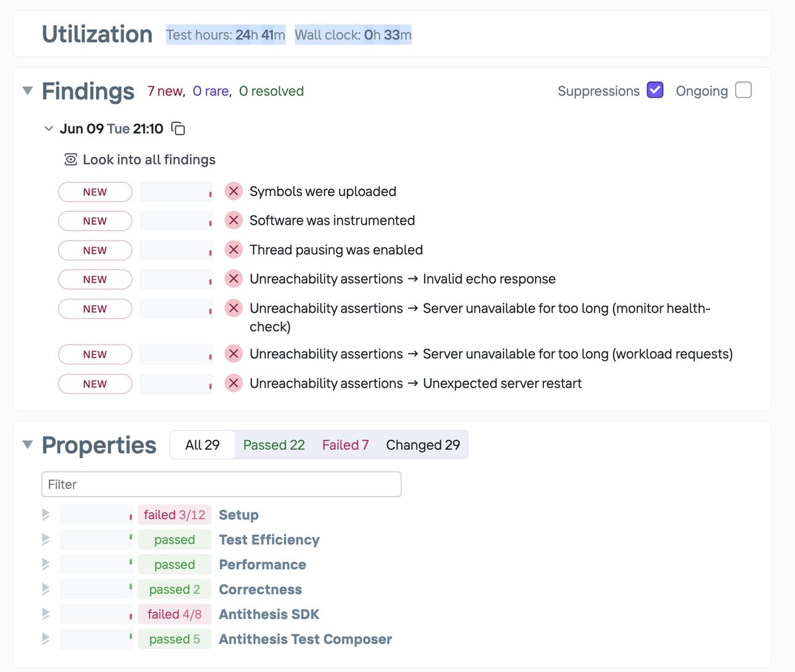
Task: Switch to the Passed 22 tab
Action: 274,445
